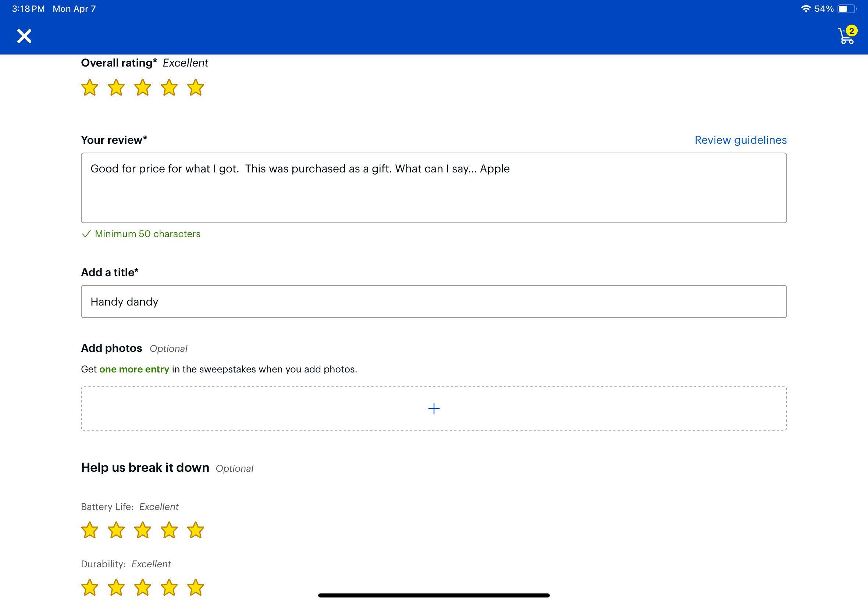The image size is (868, 603).
Task: Click inside the Your review text box
Action: tap(433, 188)
